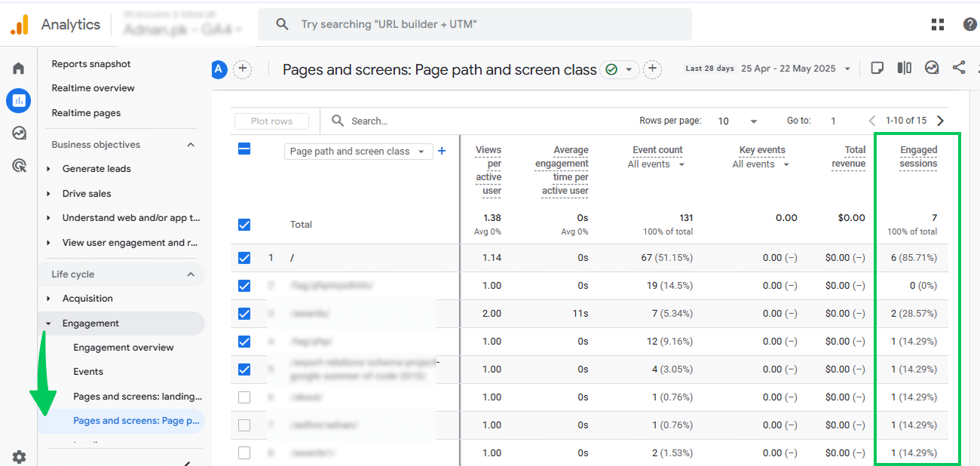The height and width of the screenshot is (466, 980).
Task: Select the Reports icon in left rail
Action: [18, 100]
